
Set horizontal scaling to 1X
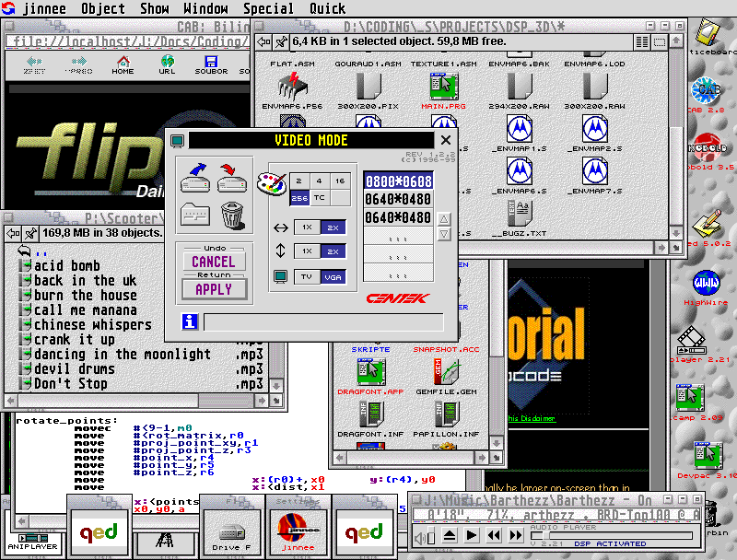[308, 227]
